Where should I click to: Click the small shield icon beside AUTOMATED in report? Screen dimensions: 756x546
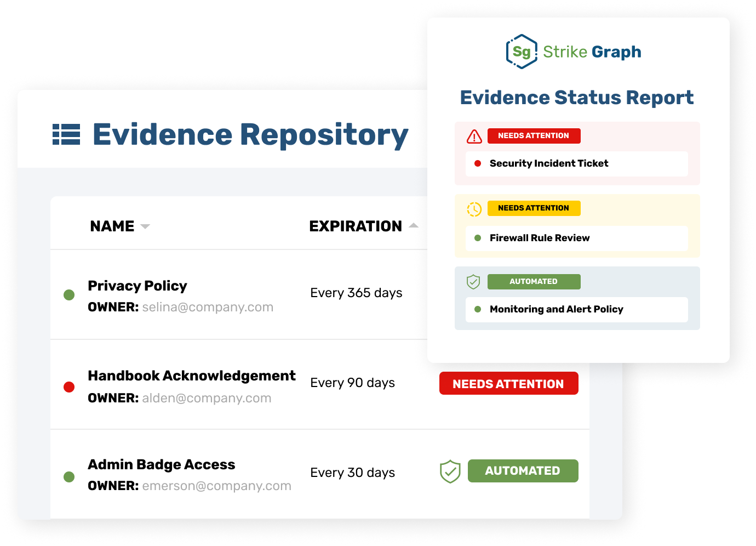473,282
